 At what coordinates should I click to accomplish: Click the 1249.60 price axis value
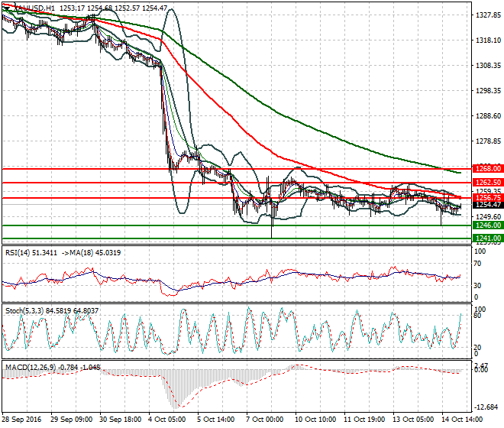(x=488, y=216)
